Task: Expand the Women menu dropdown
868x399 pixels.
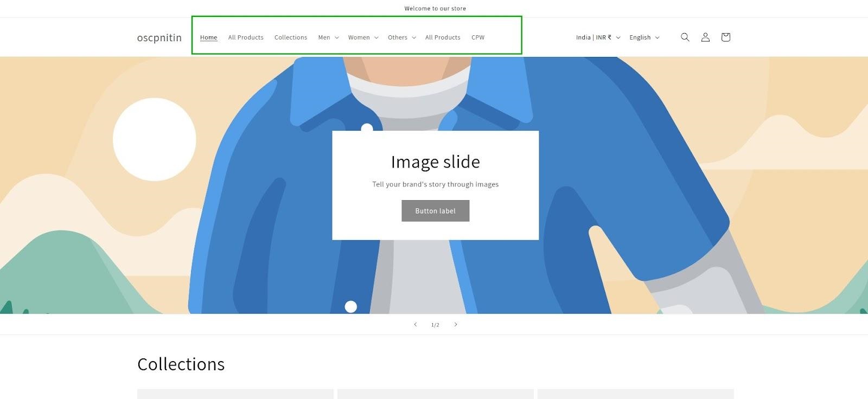Action: point(363,37)
